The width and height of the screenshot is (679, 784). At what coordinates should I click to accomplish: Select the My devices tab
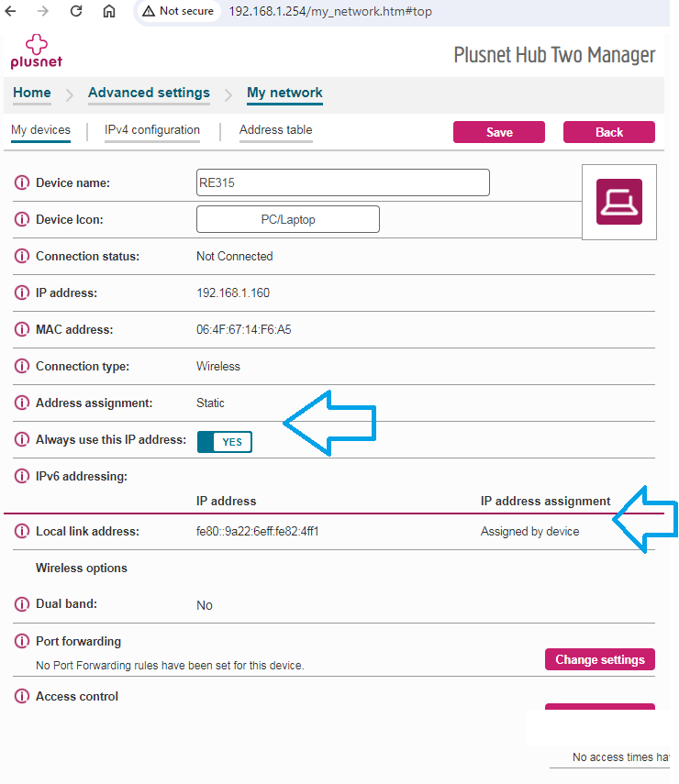[x=40, y=131]
